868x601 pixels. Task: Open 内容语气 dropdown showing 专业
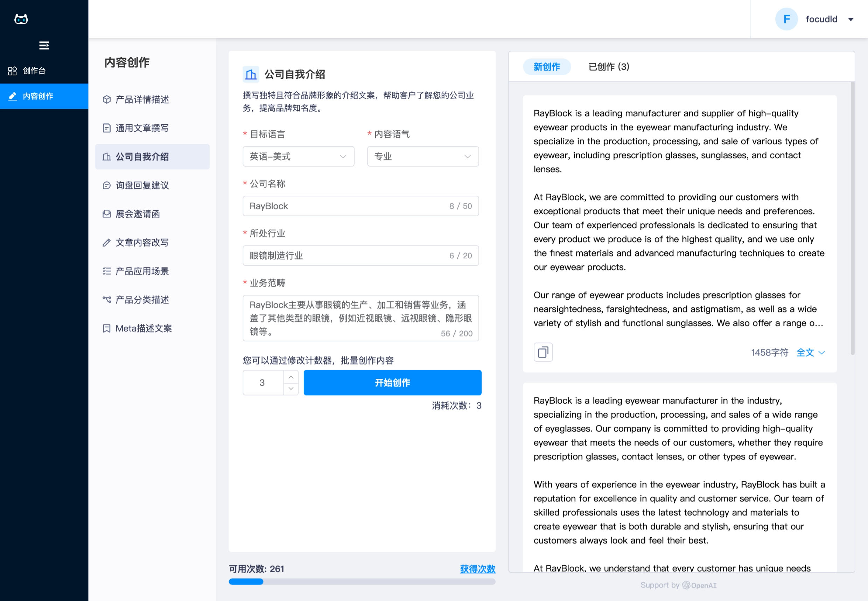click(x=422, y=156)
